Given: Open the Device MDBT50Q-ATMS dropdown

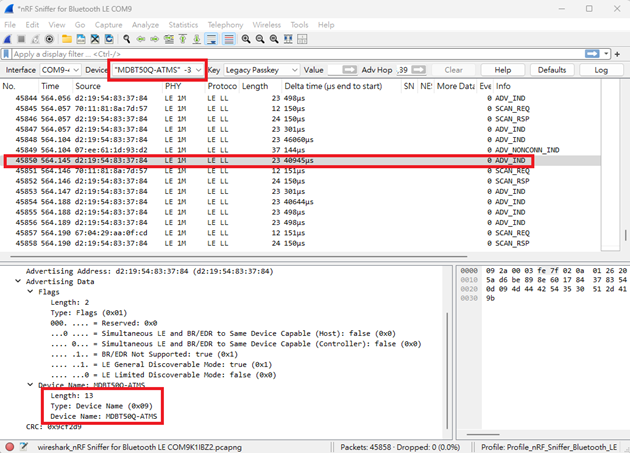Looking at the screenshot, I should tap(157, 70).
